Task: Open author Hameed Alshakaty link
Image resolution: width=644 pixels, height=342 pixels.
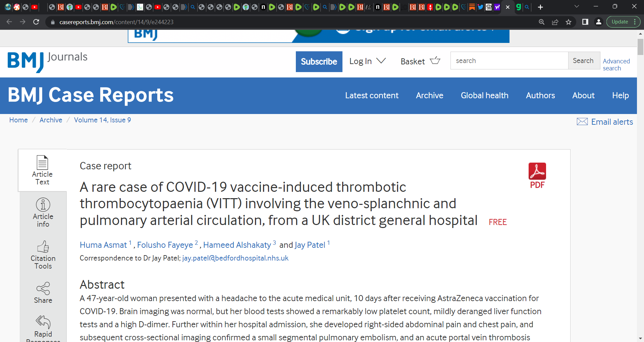Action: click(237, 245)
